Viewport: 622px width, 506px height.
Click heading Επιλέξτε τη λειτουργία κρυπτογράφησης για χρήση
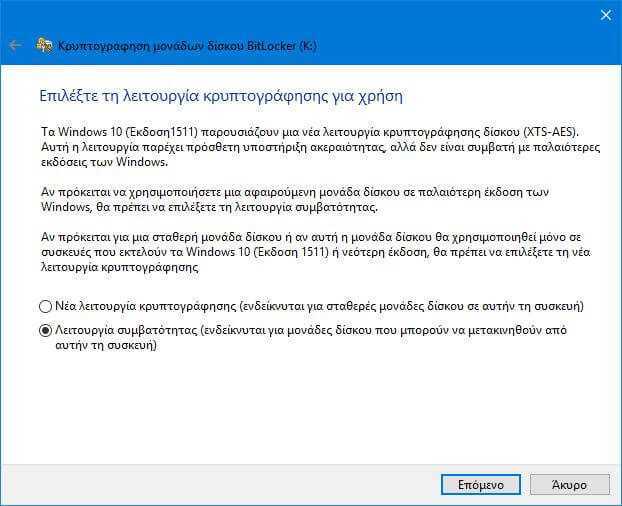click(221, 96)
